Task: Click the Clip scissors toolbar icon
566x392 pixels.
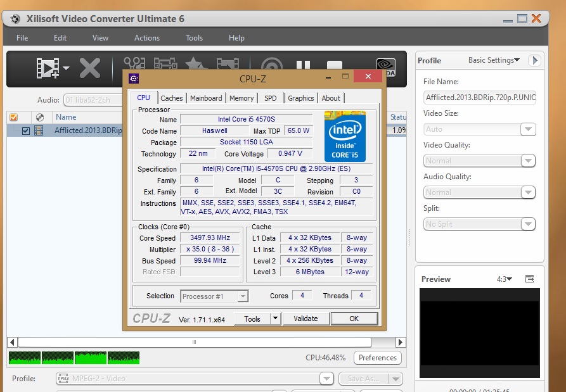Action: tap(134, 63)
